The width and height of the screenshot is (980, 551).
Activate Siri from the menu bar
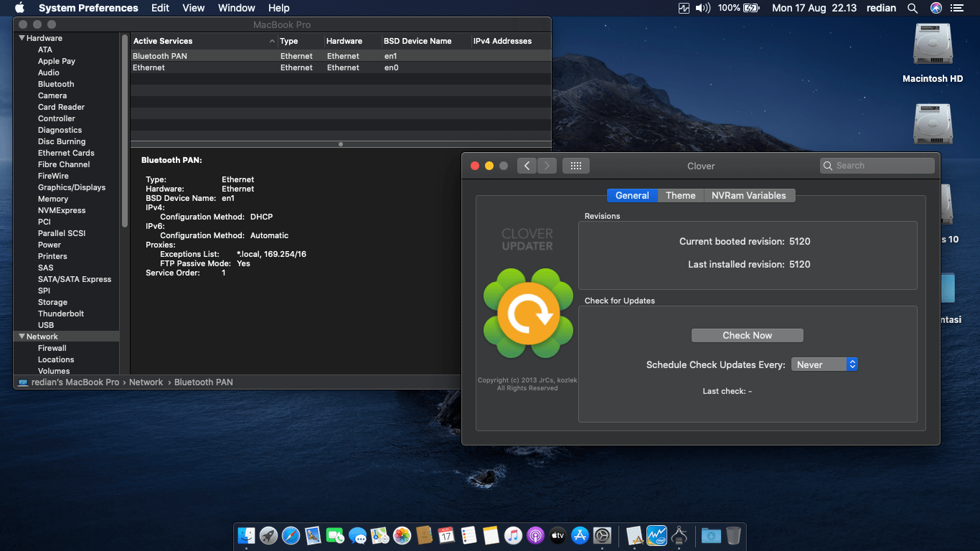[936, 8]
